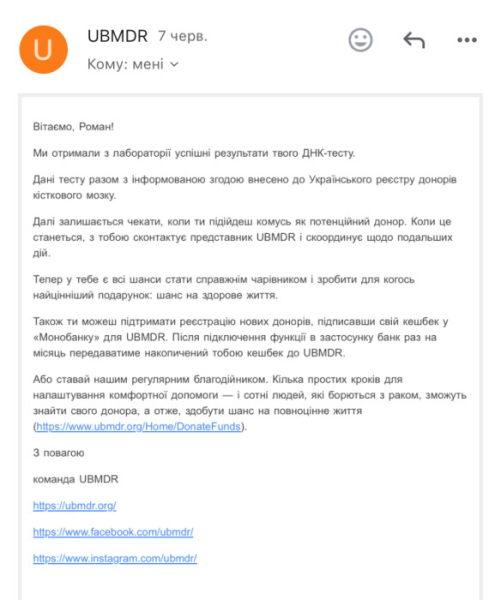The width and height of the screenshot is (501, 600).
Task: Select the closing line 'З повагою'
Action: click(x=59, y=453)
